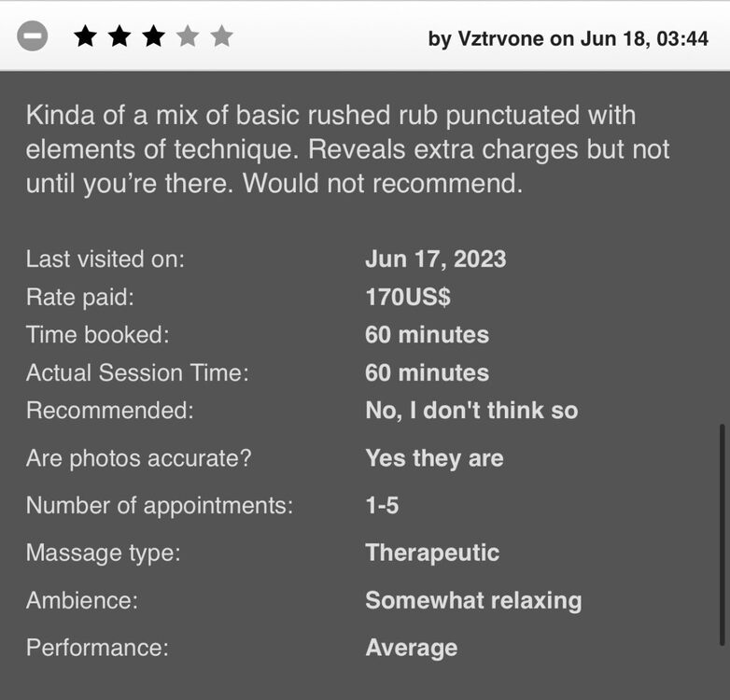Click the Jun 18, 03:44 review timestamp
Image resolution: width=730 pixels, height=700 pixels.
tap(644, 39)
